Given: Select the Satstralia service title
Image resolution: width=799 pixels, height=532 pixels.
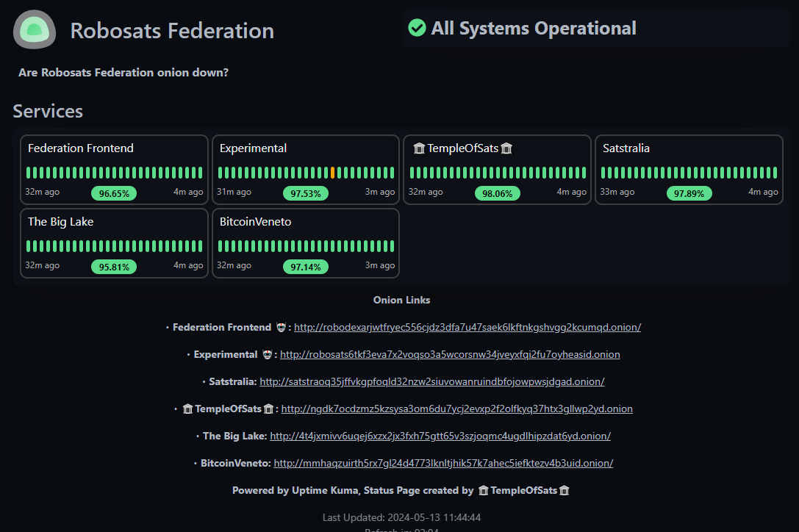Looking at the screenshot, I should (626, 148).
